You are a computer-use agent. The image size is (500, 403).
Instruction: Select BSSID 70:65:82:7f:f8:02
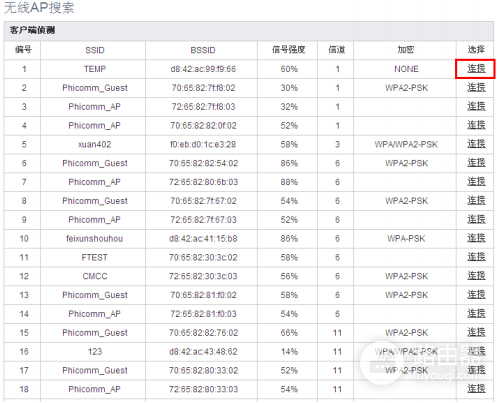point(203,88)
